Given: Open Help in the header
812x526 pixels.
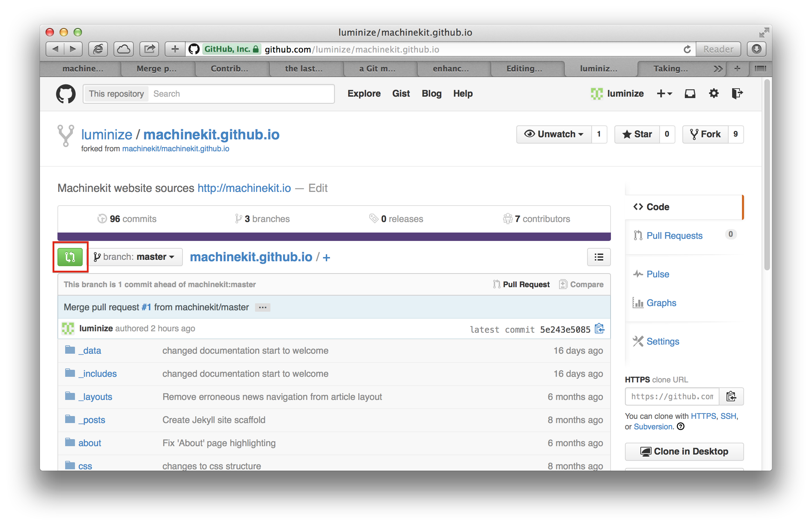Looking at the screenshot, I should pyautogui.click(x=463, y=94).
